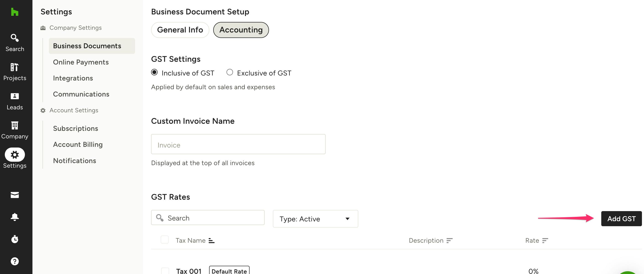The image size is (644, 274).
Task: Check the select-all box in tax table
Action: pos(165,240)
